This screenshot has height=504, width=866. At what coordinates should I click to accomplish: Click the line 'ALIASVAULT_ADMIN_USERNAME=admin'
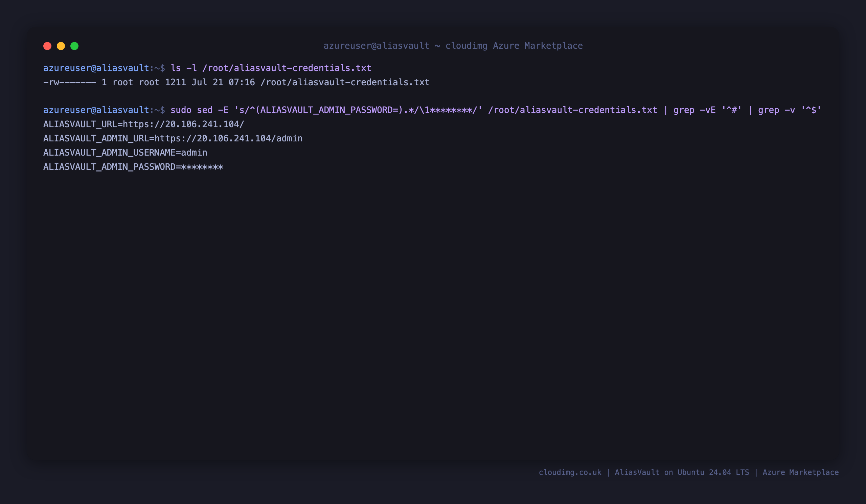click(125, 153)
